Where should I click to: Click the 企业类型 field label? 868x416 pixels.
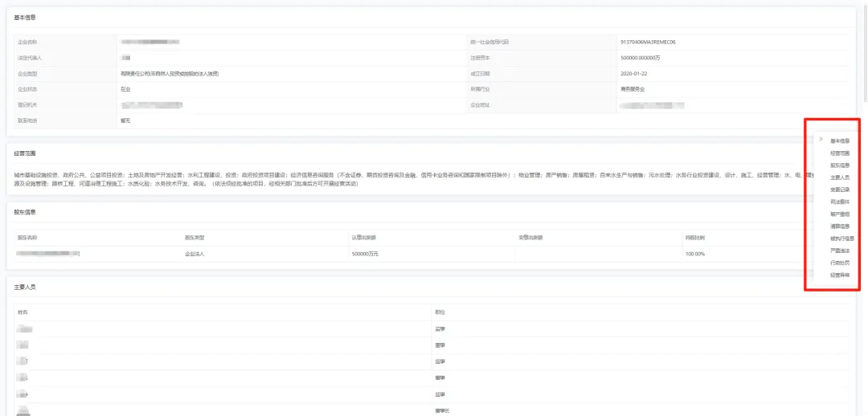pos(27,74)
